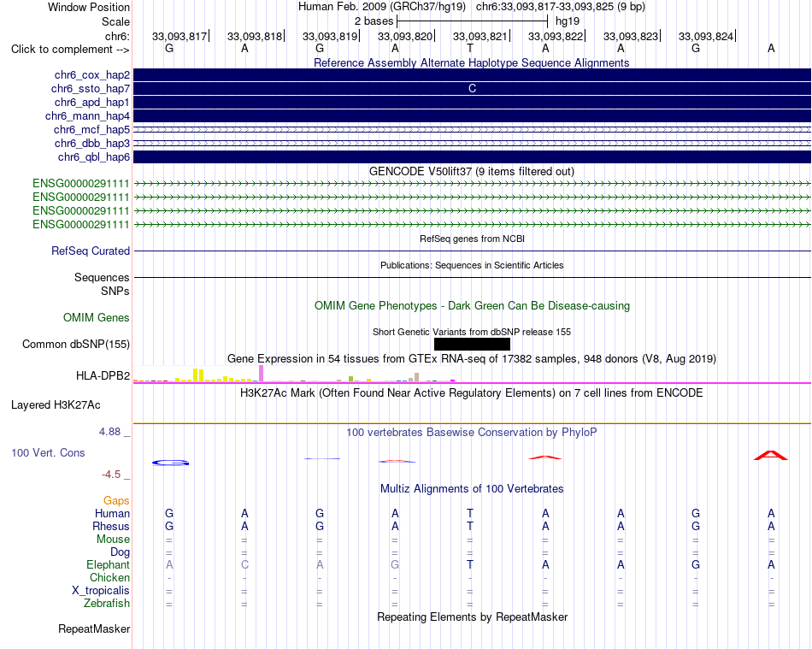Open Short Genetic Variants from dbSNP title
Screen dimensions: 812x649
[472, 332]
